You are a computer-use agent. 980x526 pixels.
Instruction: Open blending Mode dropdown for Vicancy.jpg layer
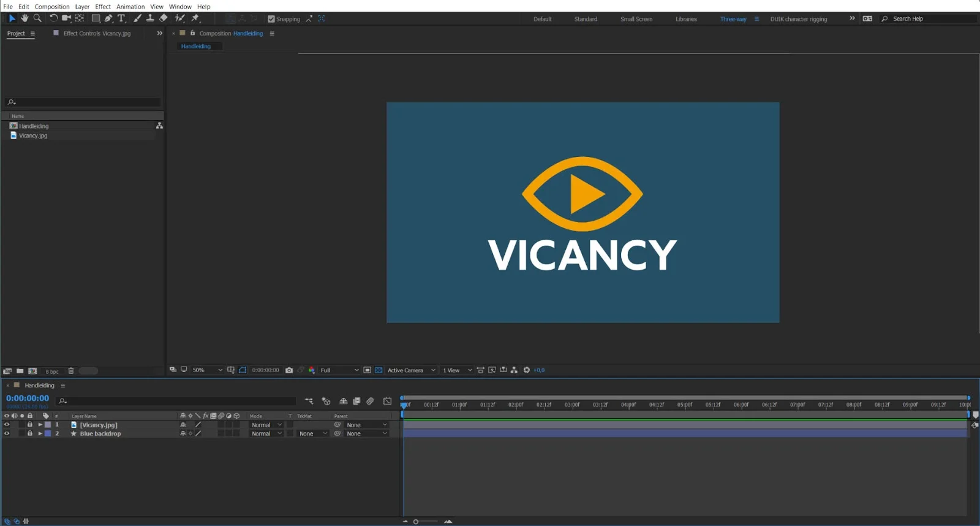266,425
